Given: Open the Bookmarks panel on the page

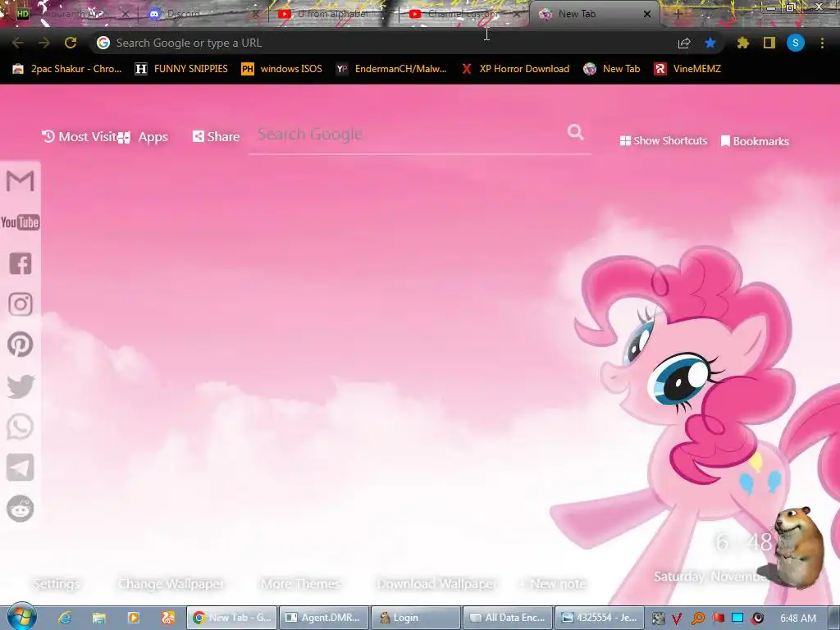Looking at the screenshot, I should click(x=755, y=141).
